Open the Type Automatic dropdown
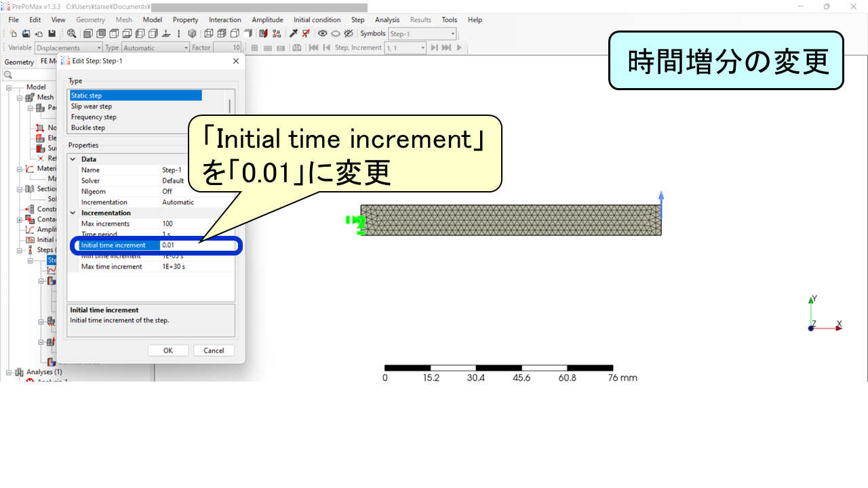The height and width of the screenshot is (488, 868). 156,47
